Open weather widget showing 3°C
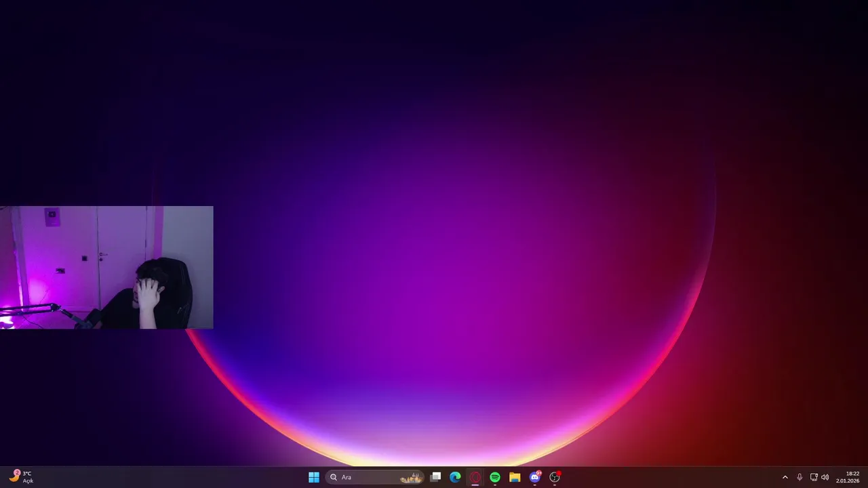This screenshot has height=488, width=868. pos(21,477)
